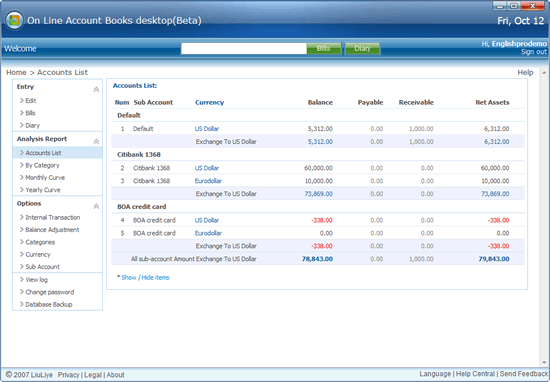Minimize the application window
This screenshot has height=382, width=550.
(499, 6)
